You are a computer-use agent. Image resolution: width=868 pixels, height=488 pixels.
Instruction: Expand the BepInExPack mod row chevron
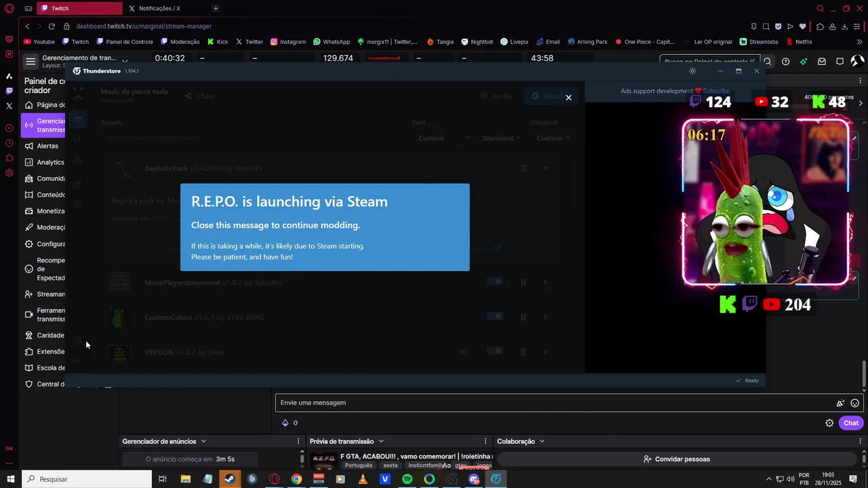pyautogui.click(x=545, y=168)
